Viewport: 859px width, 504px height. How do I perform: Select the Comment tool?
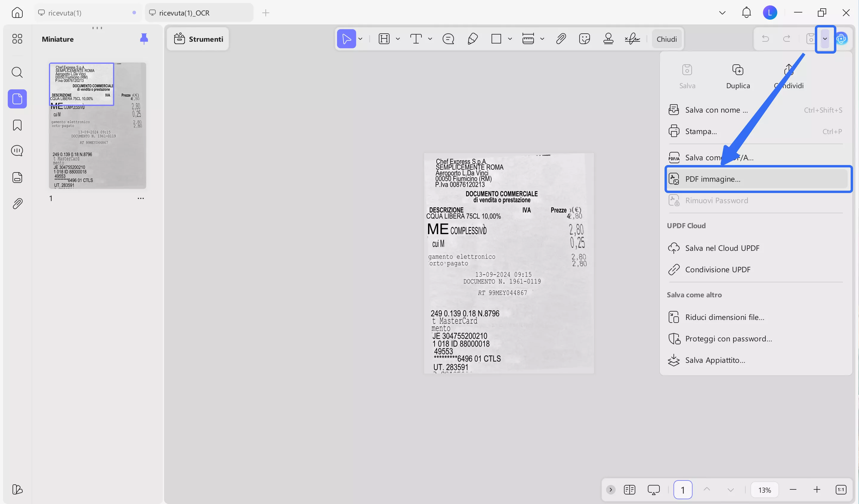448,38
